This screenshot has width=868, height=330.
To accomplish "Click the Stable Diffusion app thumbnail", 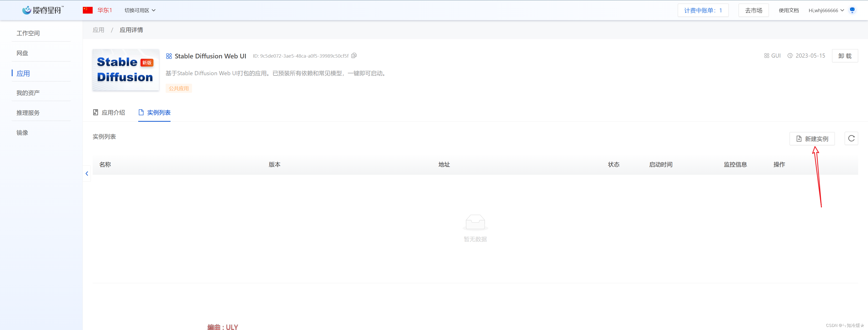I will click(126, 70).
